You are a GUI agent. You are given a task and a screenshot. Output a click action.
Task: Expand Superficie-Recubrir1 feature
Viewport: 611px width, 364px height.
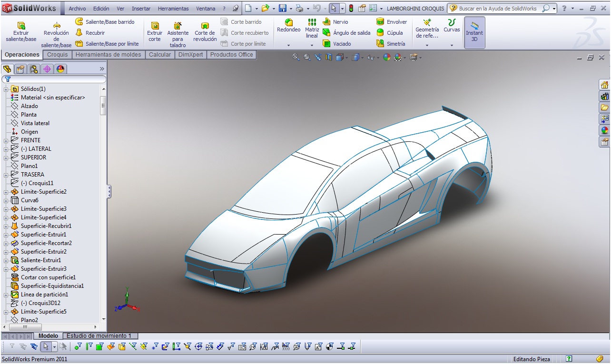click(6, 226)
